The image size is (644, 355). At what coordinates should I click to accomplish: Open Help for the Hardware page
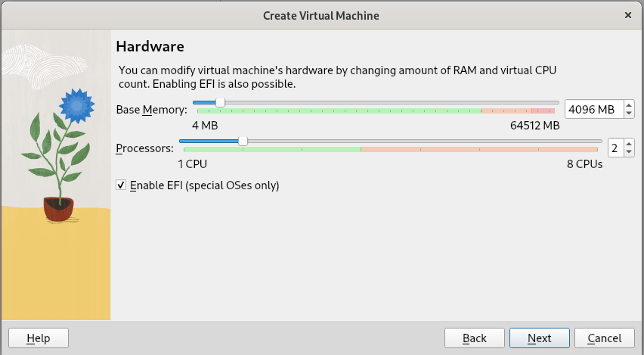point(38,338)
